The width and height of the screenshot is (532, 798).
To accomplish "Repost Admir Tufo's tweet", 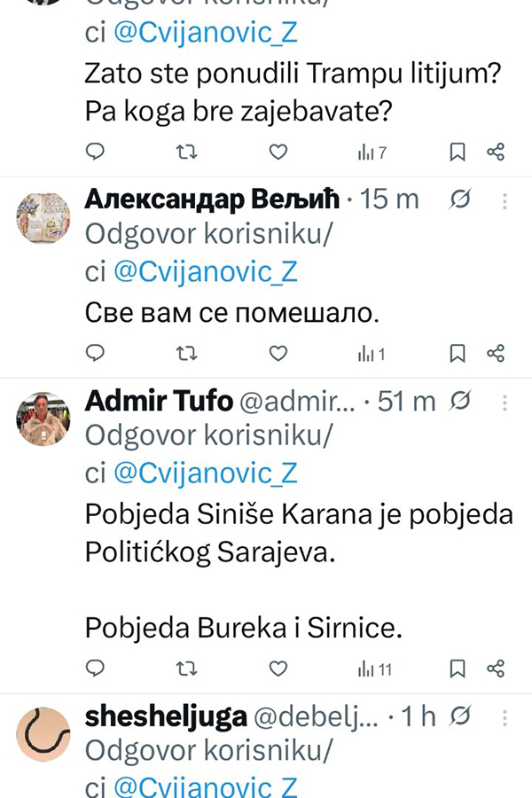I will coord(185,668).
